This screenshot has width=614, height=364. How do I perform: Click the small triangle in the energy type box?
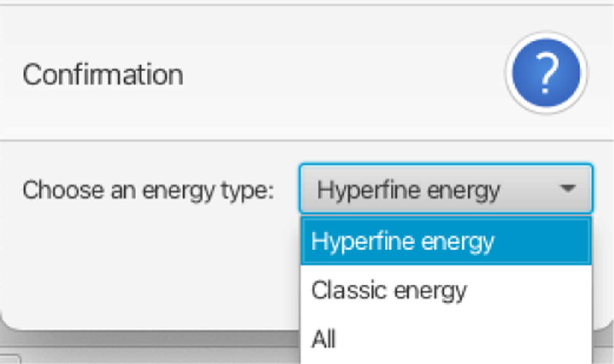[x=566, y=189]
